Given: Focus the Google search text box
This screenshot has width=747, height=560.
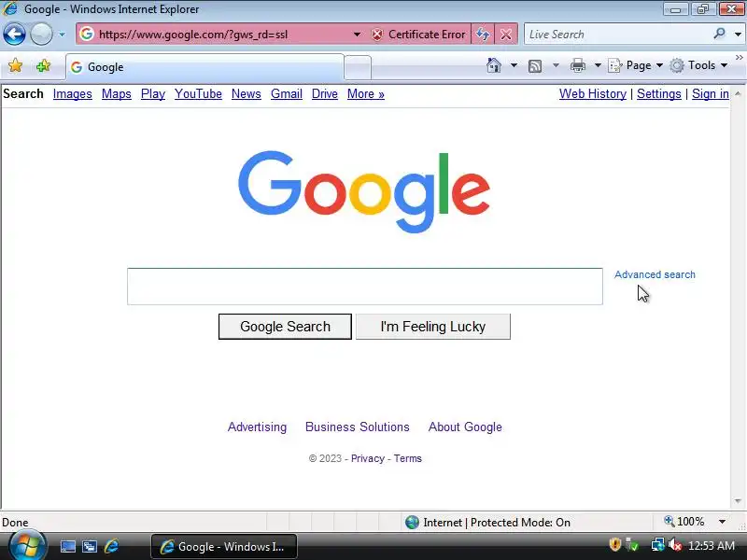Looking at the screenshot, I should pyautogui.click(x=365, y=287).
